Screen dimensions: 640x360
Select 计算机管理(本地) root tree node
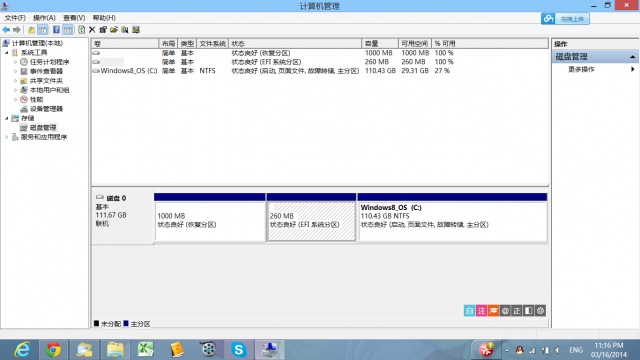tap(37, 43)
